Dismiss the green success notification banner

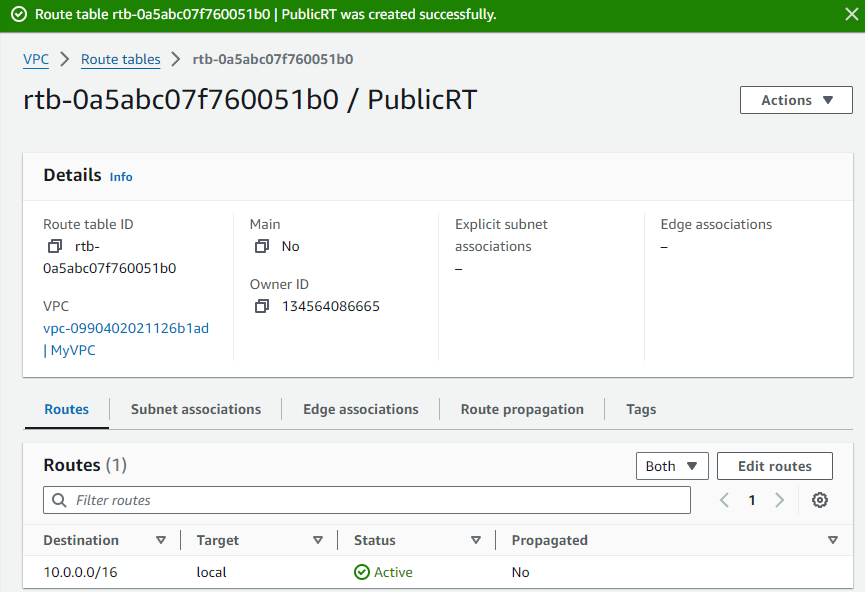[x=849, y=14]
